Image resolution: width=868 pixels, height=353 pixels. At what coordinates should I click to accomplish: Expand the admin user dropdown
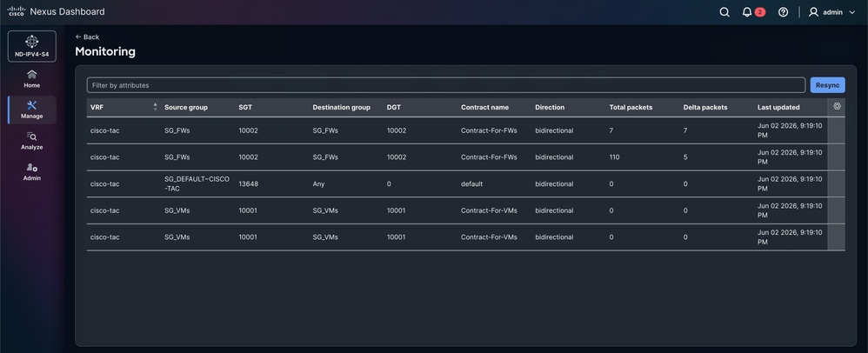tap(832, 12)
